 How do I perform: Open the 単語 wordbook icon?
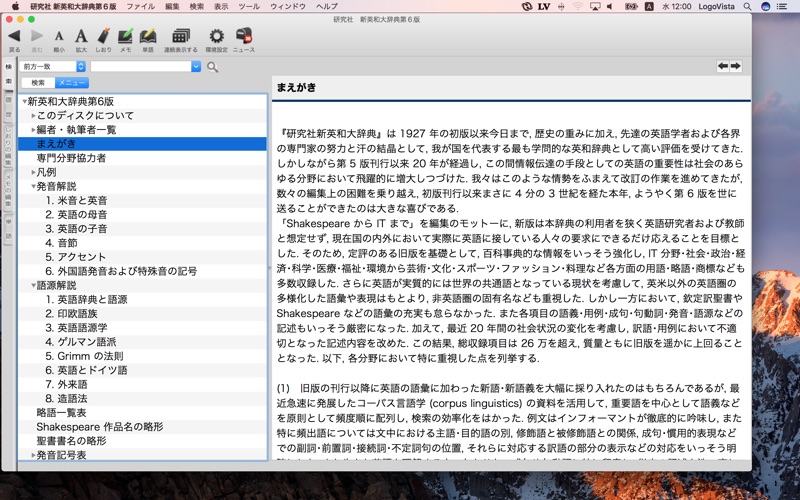click(147, 36)
